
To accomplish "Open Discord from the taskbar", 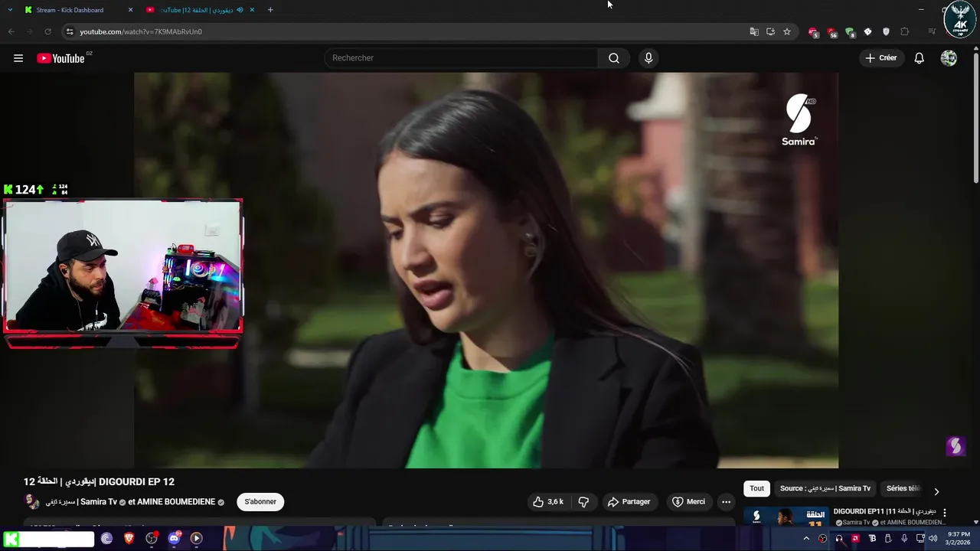I will (x=174, y=539).
